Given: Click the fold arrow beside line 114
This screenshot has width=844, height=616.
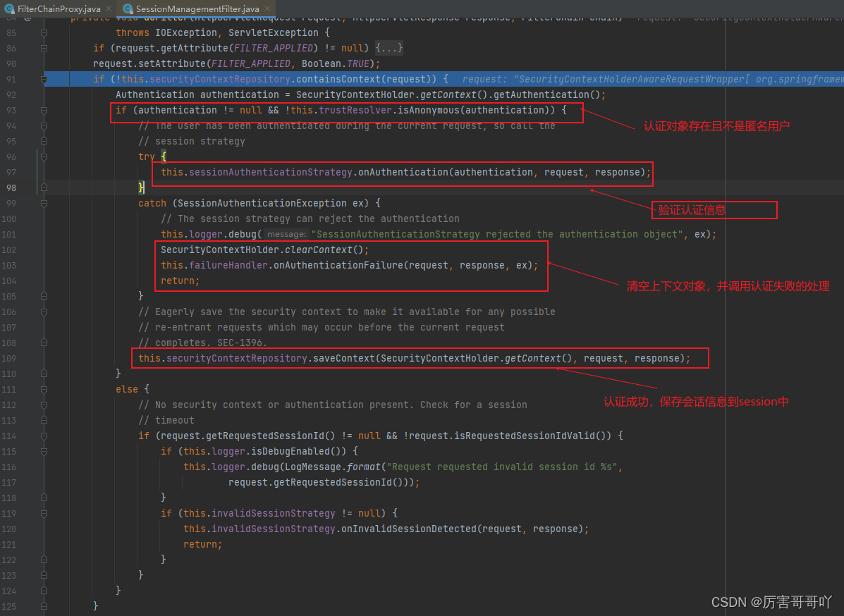Looking at the screenshot, I should tap(44, 436).
